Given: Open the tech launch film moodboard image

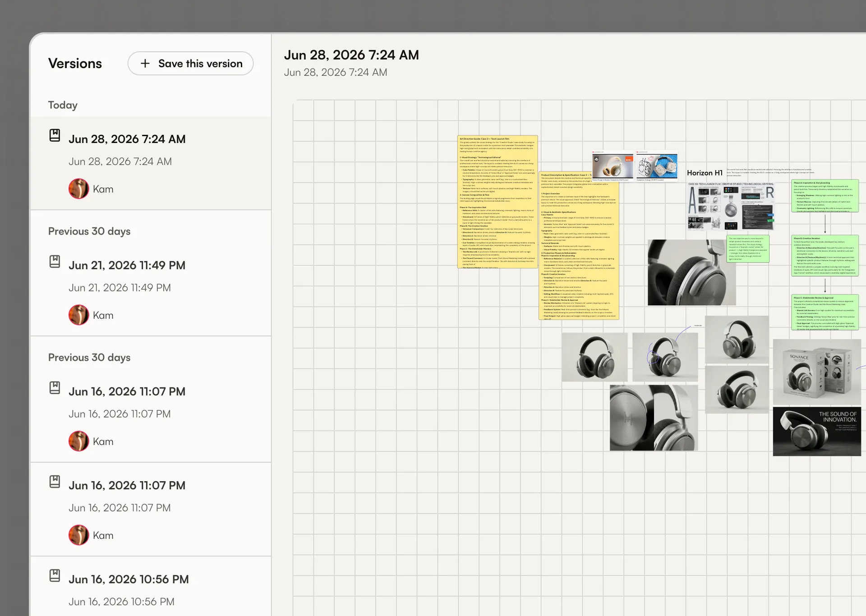Looking at the screenshot, I should tap(731, 206).
